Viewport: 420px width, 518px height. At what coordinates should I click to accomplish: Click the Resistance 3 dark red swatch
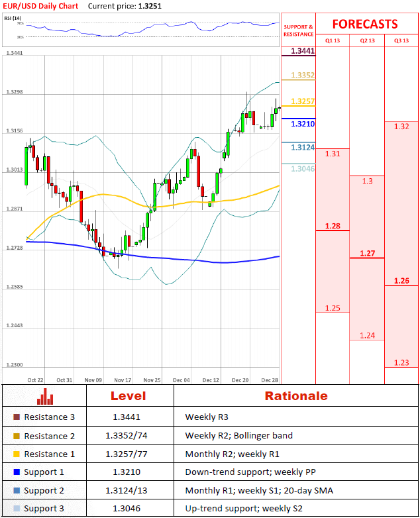click(x=17, y=417)
